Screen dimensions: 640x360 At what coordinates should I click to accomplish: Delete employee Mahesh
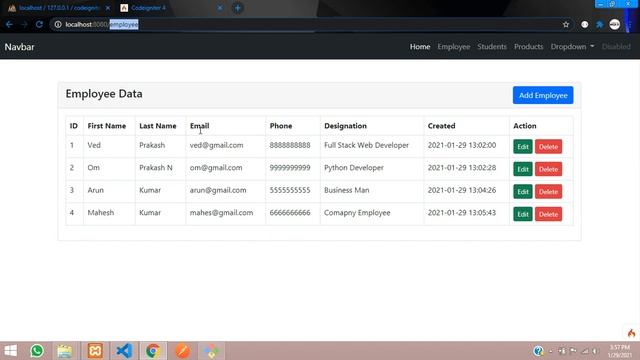[548, 214]
